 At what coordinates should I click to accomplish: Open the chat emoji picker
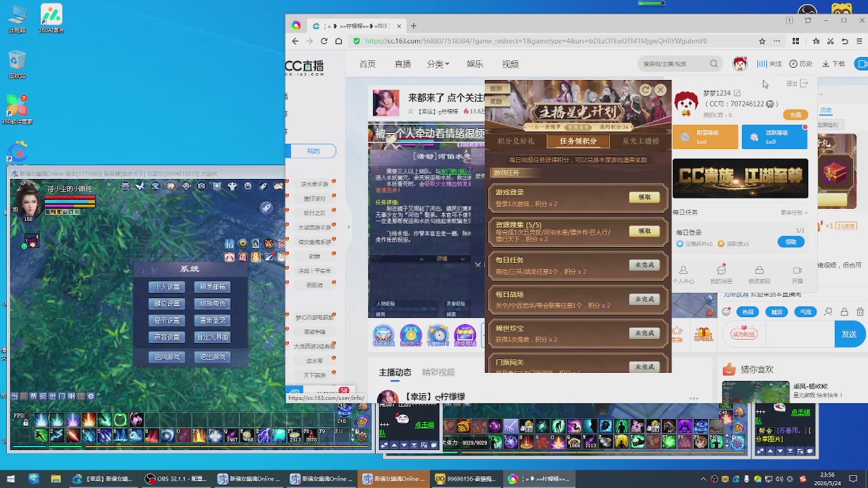click(x=726, y=312)
